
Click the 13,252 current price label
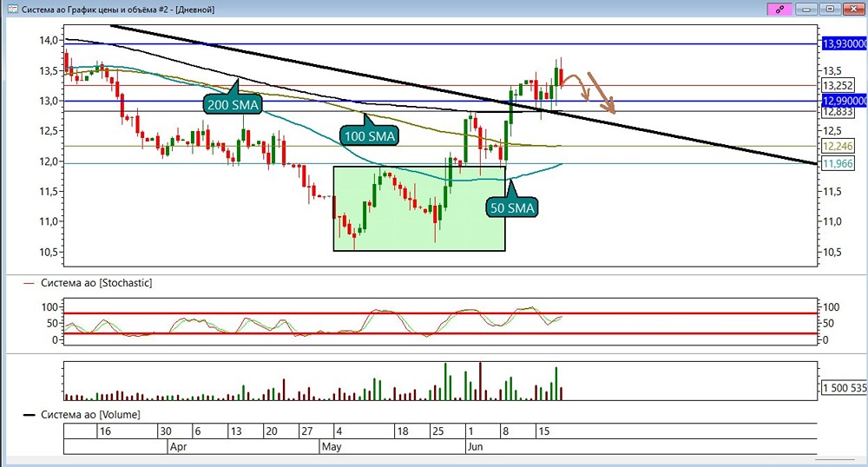[838, 85]
